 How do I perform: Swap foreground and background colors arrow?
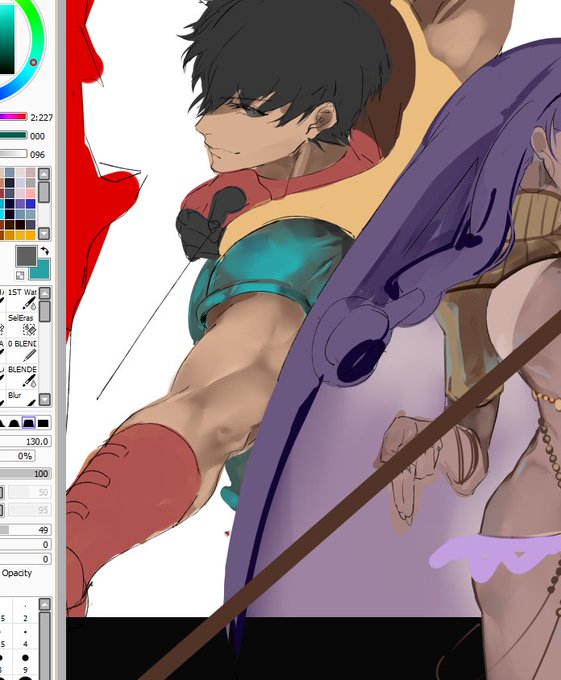coord(45,251)
